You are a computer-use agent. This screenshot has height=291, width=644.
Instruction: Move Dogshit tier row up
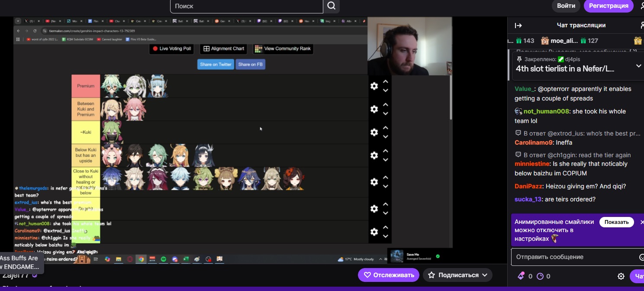pos(385,204)
